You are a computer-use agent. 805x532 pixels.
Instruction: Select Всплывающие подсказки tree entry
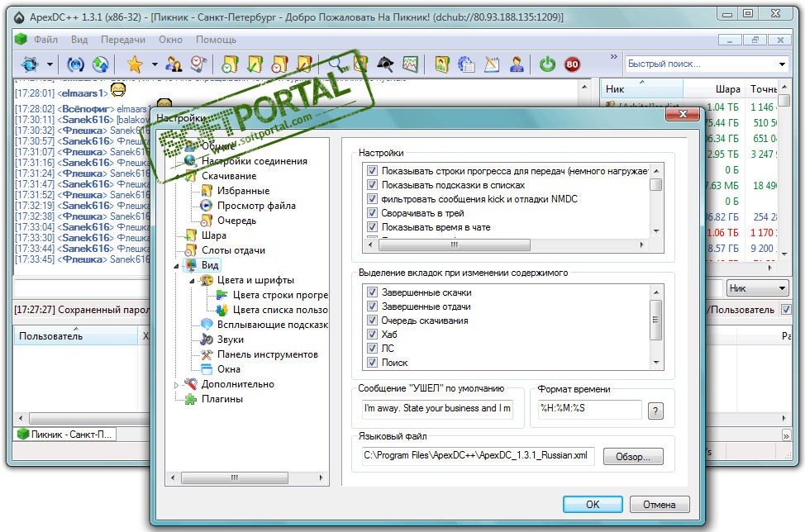click(272, 325)
